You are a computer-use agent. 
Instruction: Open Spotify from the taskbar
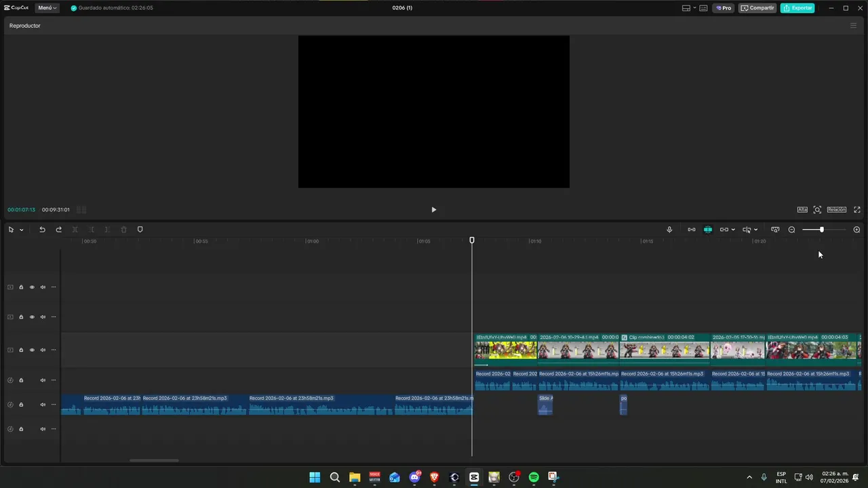click(x=534, y=477)
